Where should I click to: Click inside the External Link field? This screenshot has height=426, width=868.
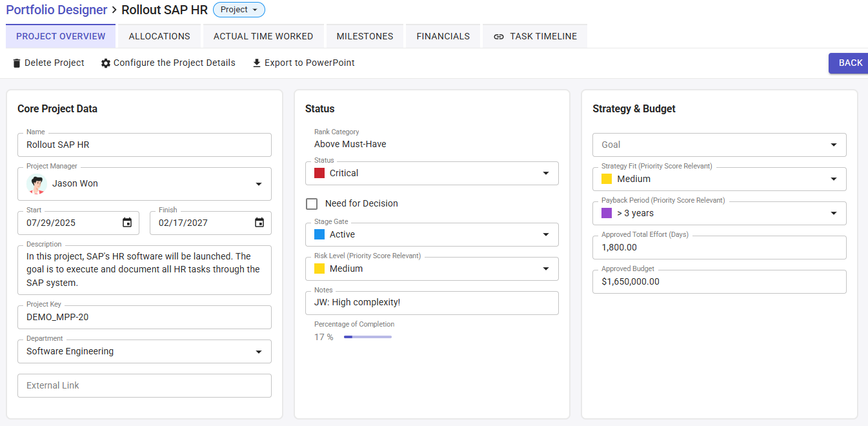tap(144, 385)
